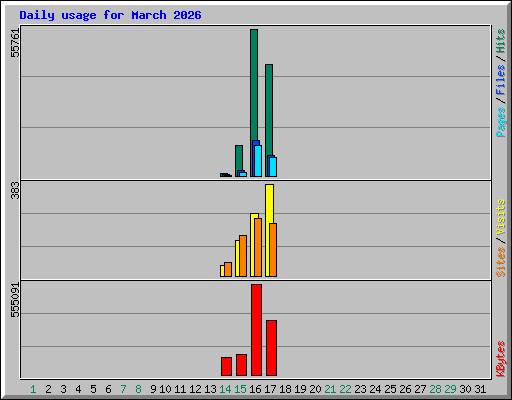This screenshot has width=512, height=400.
Task: Select the cyan pages bar for day 17
Action: 273,167
